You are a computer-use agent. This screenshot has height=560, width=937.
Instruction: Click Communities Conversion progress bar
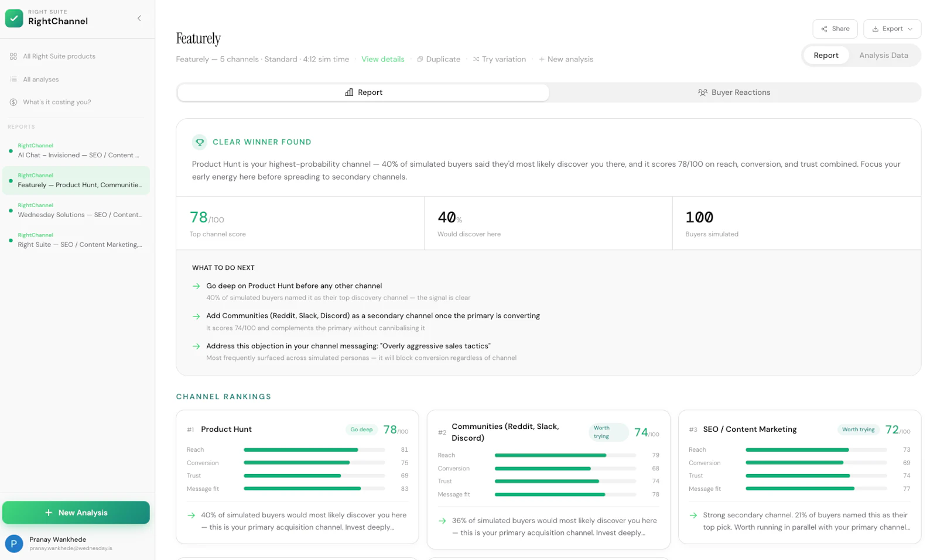(565, 469)
